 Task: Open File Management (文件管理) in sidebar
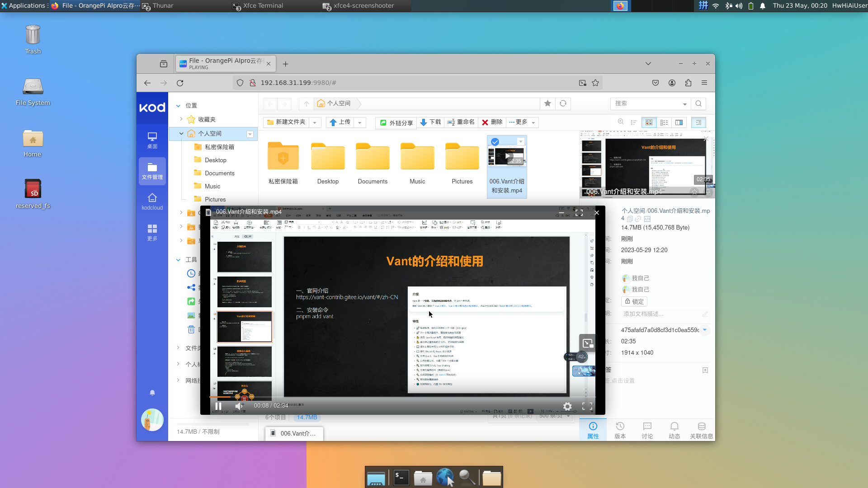pos(152,171)
